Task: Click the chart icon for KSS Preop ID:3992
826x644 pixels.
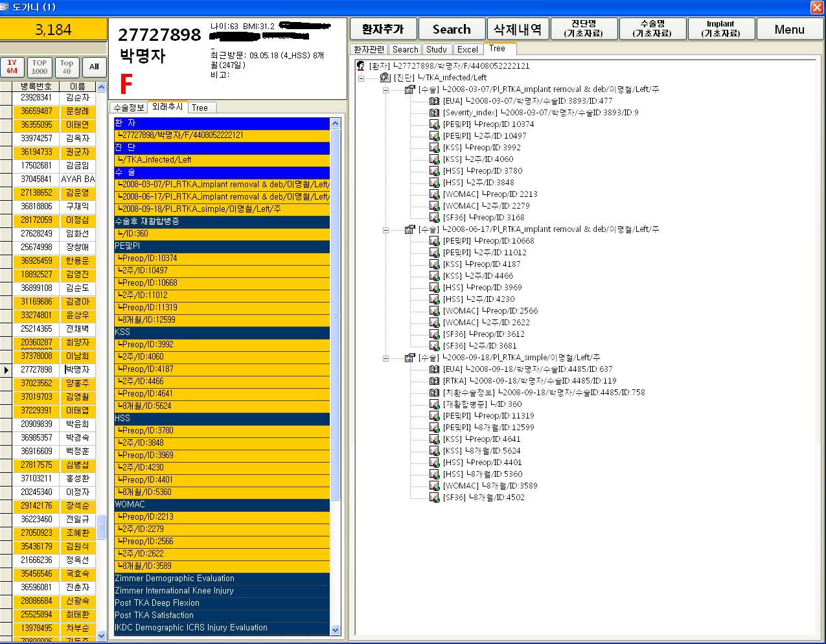Action: [x=435, y=148]
